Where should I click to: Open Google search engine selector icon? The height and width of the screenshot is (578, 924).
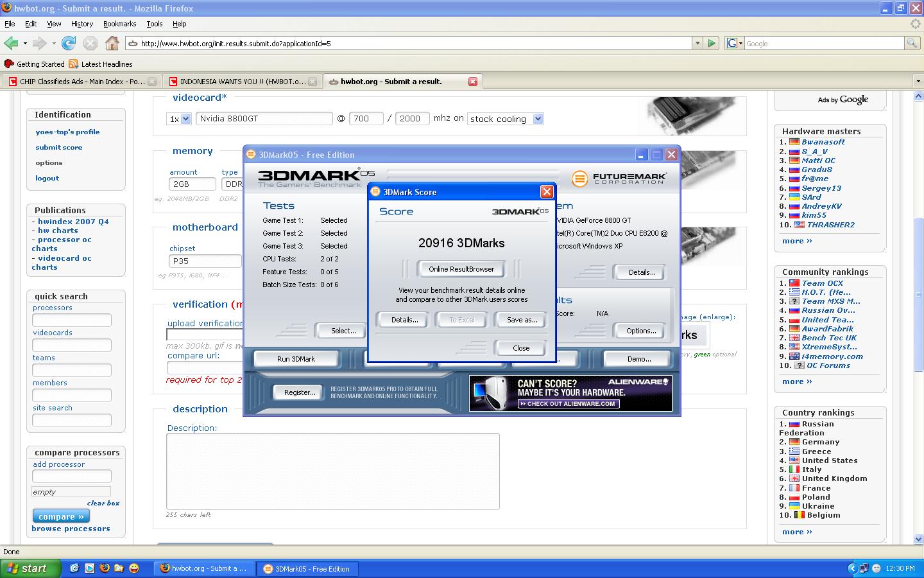pos(734,43)
